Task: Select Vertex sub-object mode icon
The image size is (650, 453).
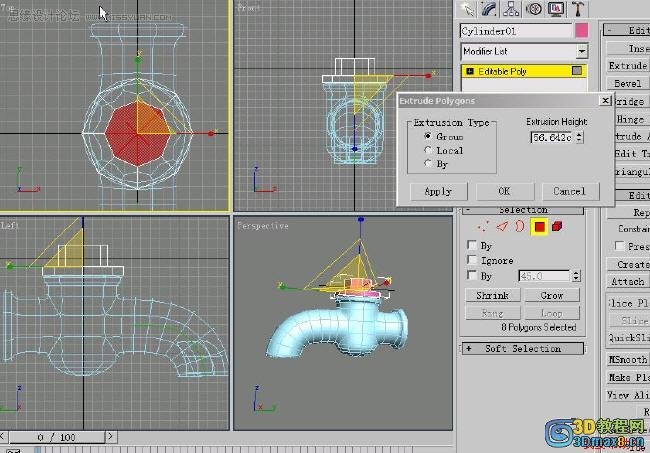Action: click(483, 226)
